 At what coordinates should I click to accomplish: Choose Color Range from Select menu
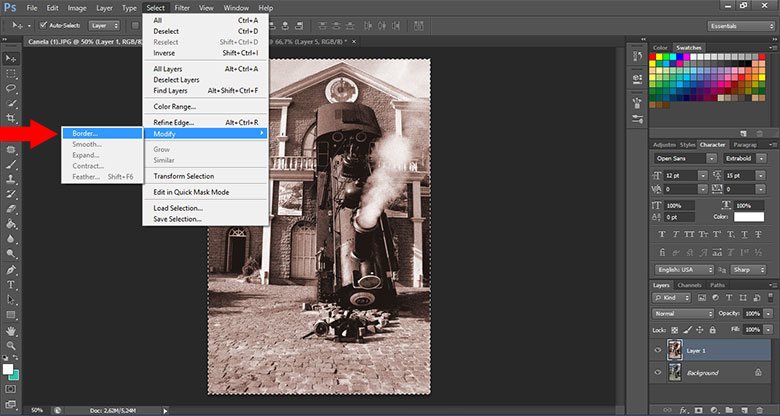(175, 106)
